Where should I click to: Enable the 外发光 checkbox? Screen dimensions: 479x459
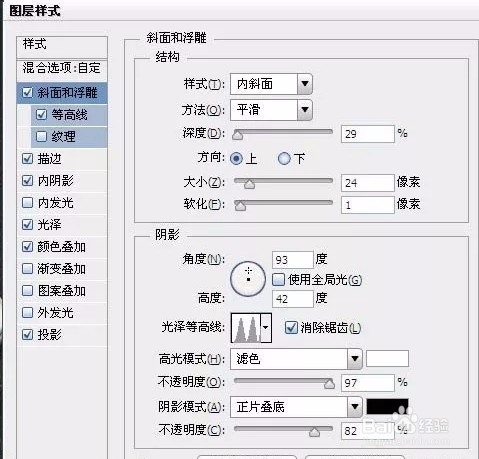(27, 312)
